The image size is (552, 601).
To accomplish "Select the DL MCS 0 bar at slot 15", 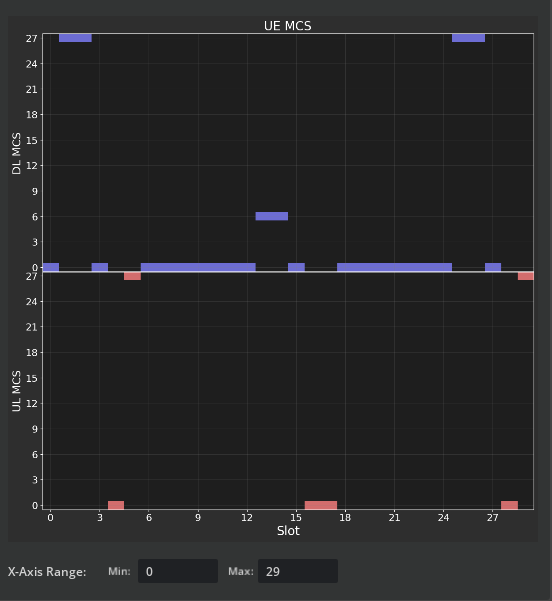I will [296, 267].
